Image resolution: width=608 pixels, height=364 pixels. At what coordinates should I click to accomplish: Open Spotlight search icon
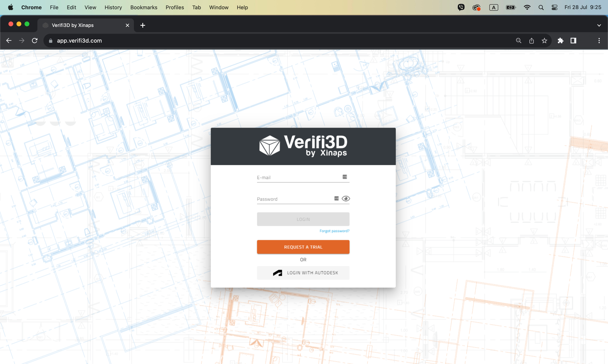click(541, 7)
